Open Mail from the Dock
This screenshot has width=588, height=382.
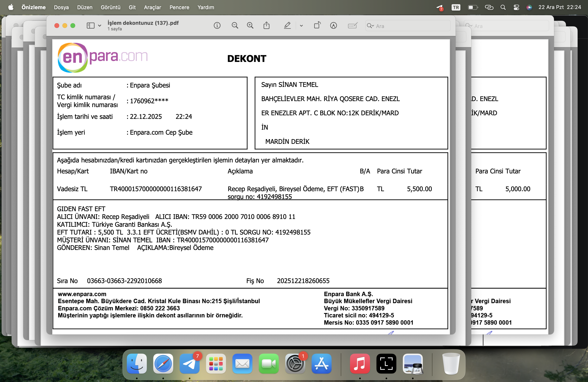point(242,363)
